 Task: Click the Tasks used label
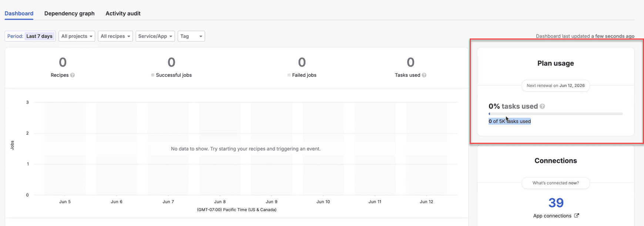[x=407, y=75]
